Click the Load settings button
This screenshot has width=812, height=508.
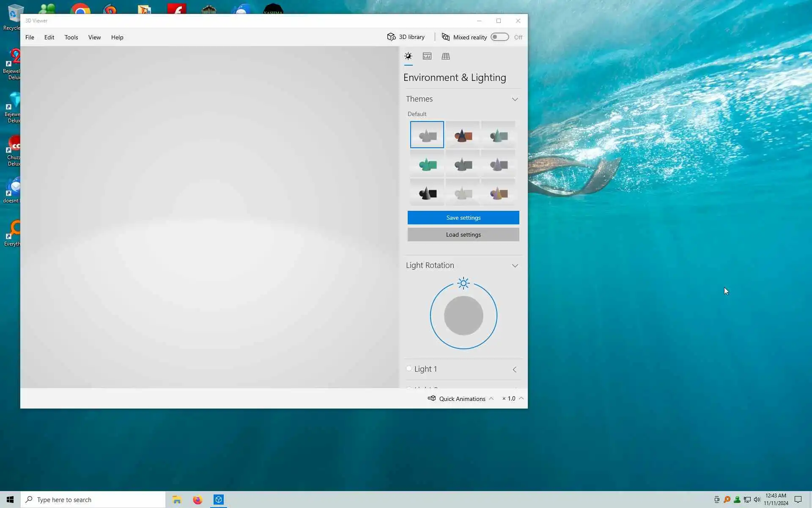click(x=463, y=235)
